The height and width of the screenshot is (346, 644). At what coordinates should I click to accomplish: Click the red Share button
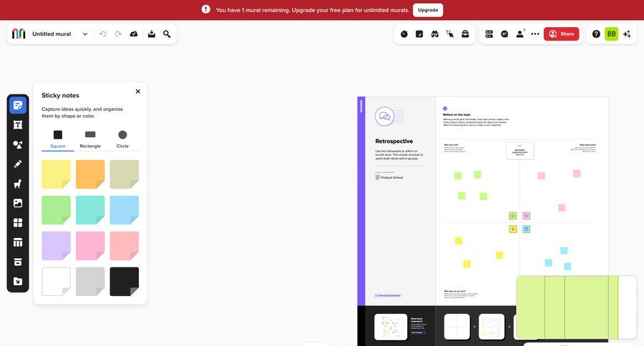click(561, 34)
